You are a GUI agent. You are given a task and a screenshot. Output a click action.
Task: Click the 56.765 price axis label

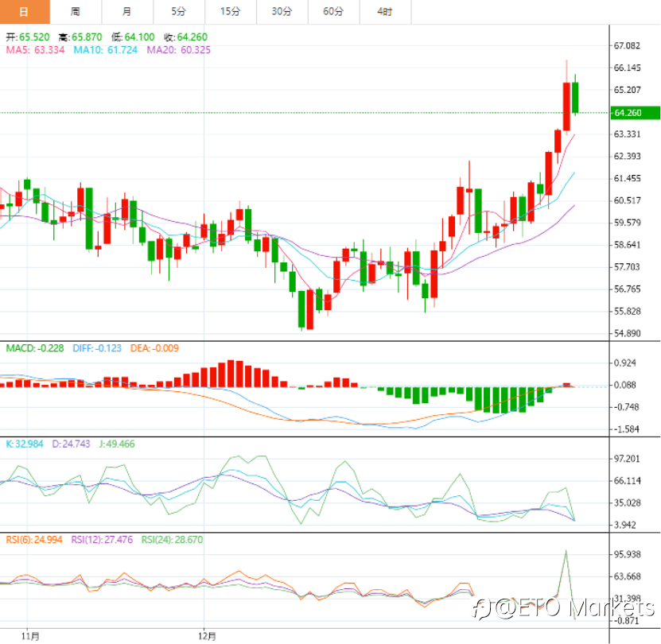[628, 289]
